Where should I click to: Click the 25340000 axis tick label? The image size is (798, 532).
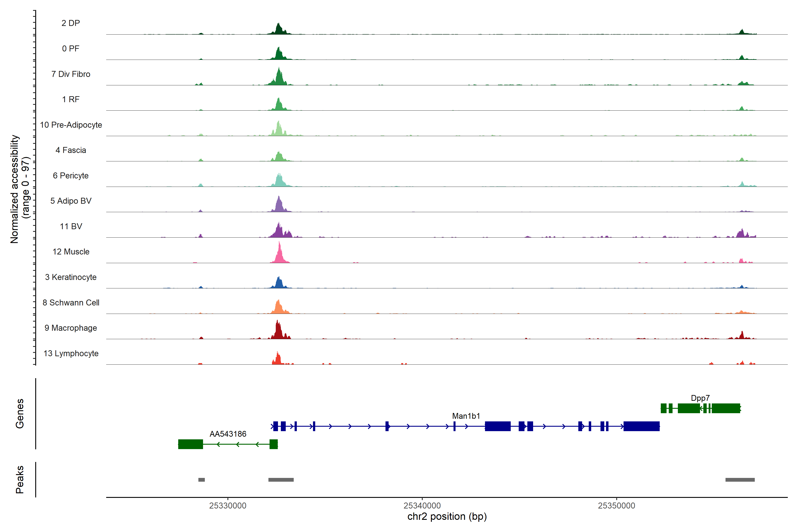[x=422, y=506]
